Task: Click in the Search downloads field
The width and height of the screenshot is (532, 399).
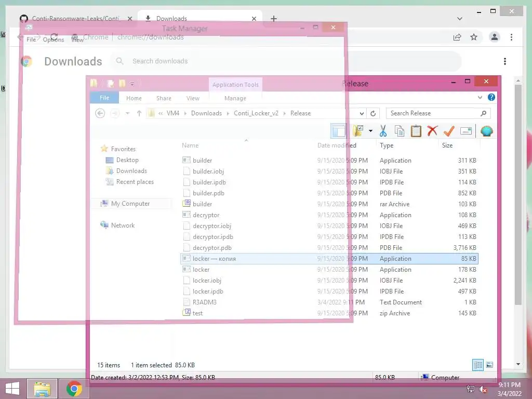Action: [x=285, y=61]
